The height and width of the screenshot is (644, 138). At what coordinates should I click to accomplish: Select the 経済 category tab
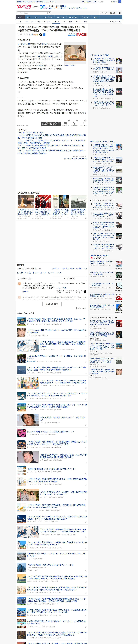coord(39,22)
